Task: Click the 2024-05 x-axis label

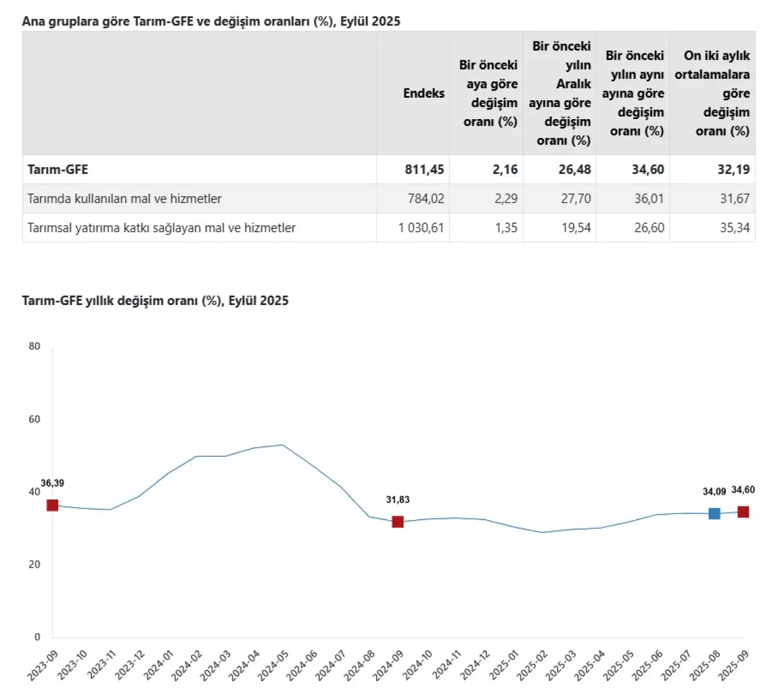Action: (x=273, y=665)
